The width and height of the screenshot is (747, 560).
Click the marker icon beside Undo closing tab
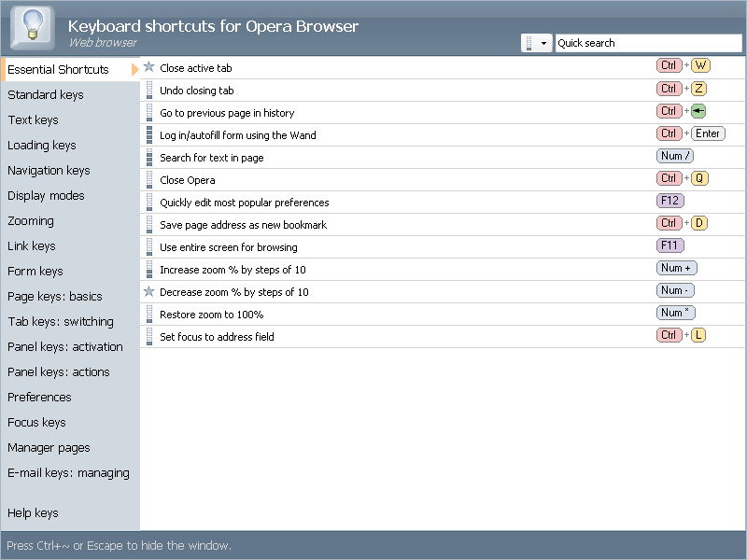click(149, 90)
